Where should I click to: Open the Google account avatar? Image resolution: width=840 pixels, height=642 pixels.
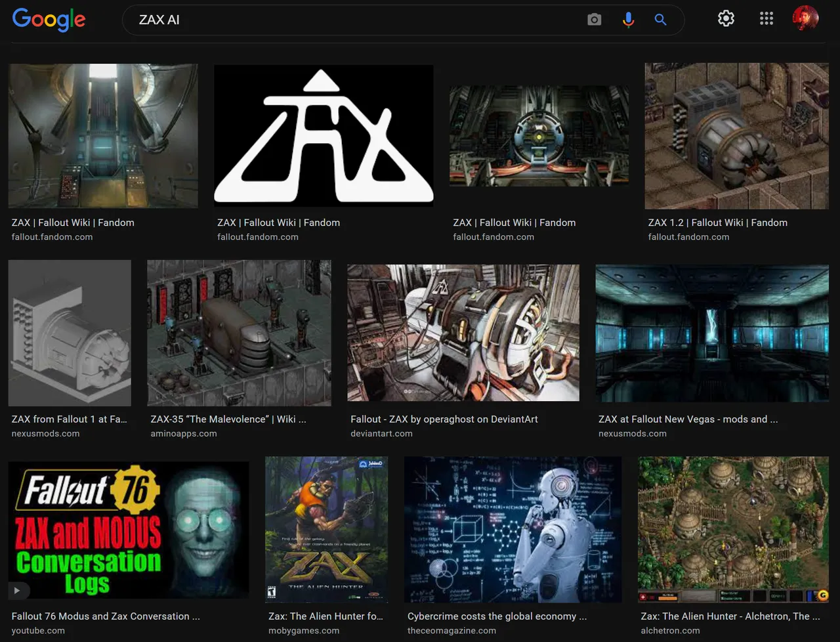(805, 18)
